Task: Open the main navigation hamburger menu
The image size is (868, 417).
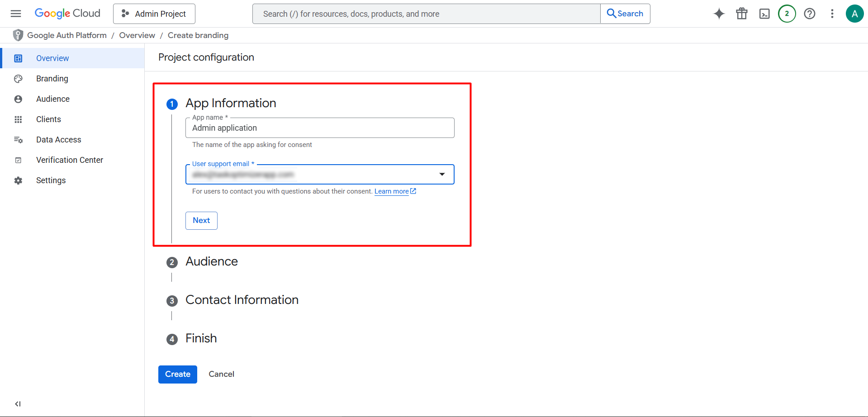Action: click(16, 14)
